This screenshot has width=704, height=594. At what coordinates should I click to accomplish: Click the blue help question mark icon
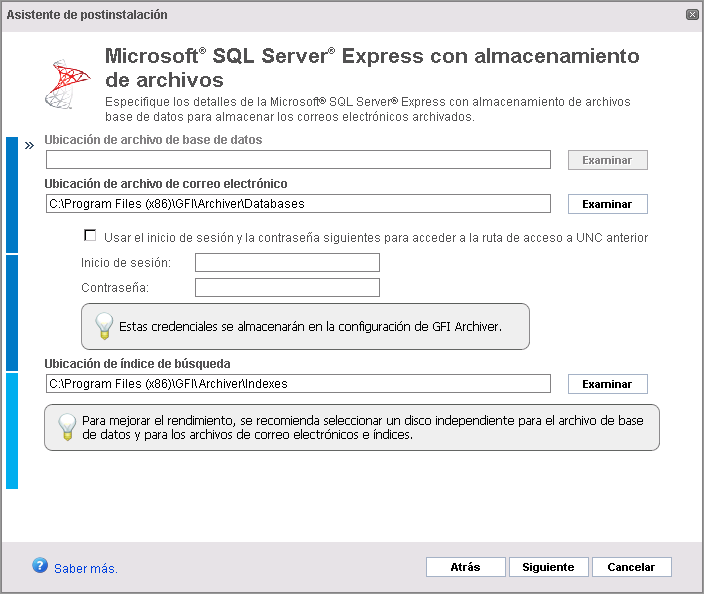click(x=40, y=565)
